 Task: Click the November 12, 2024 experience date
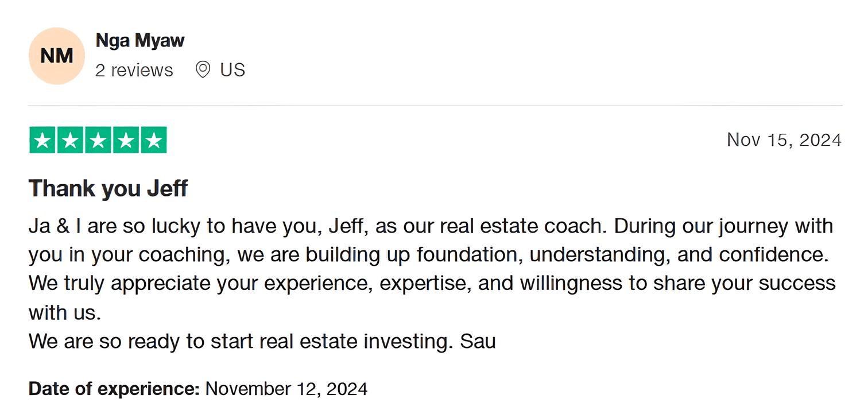click(x=286, y=389)
